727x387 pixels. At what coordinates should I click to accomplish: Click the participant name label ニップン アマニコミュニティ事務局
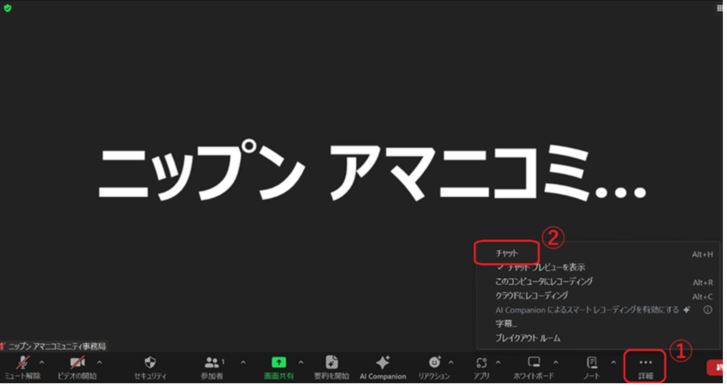coord(57,346)
